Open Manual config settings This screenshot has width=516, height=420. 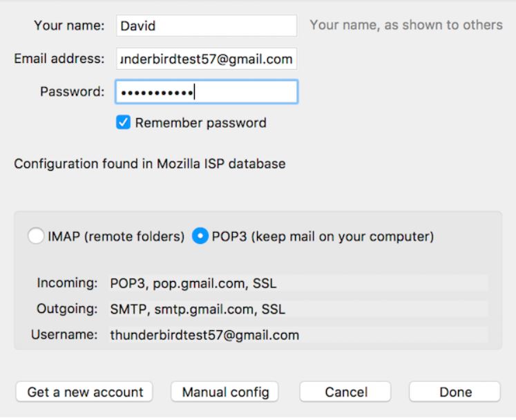tap(224, 392)
